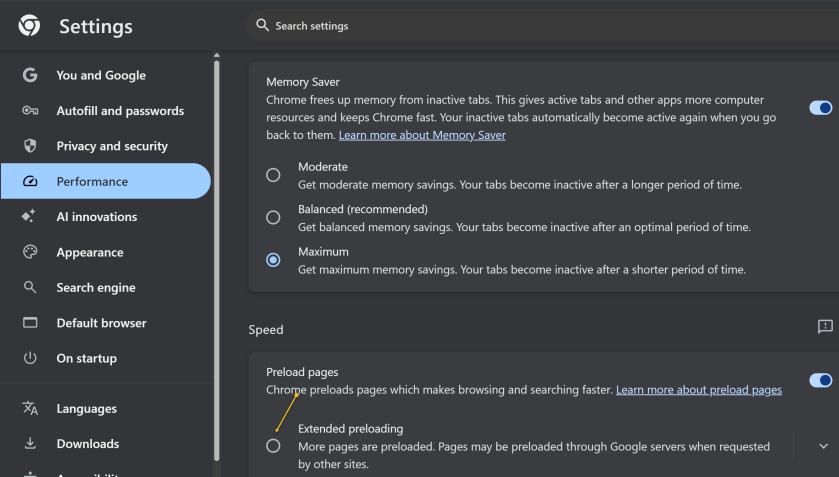Choose the Balanced (recommended) radio button

pos(273,217)
